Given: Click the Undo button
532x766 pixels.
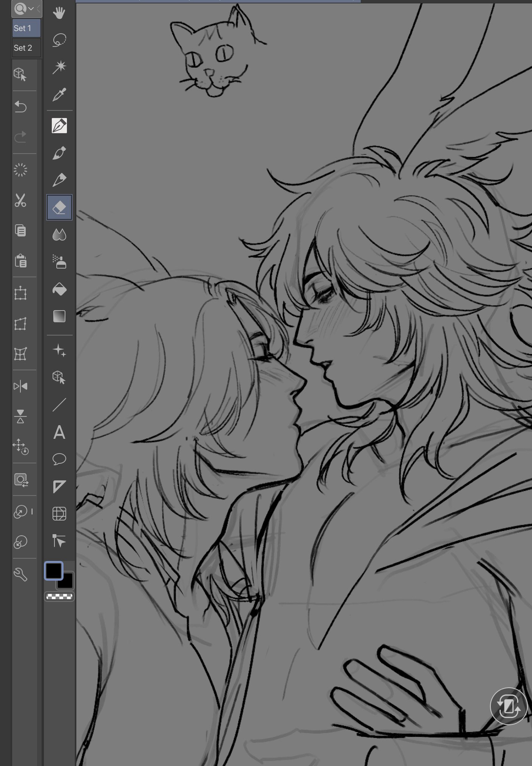Looking at the screenshot, I should [x=20, y=106].
